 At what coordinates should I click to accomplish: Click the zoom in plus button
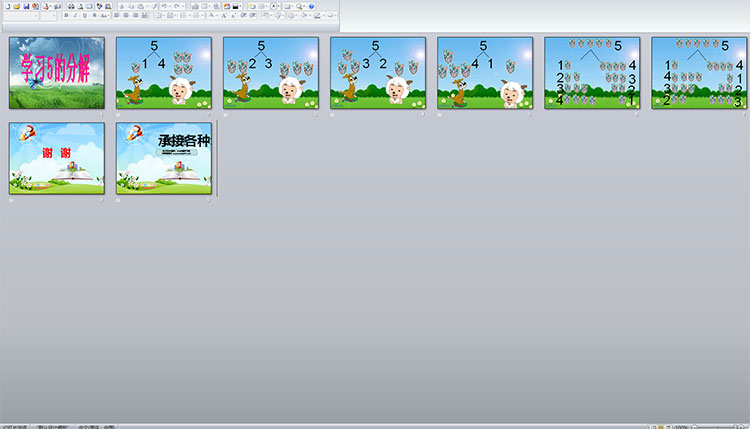click(x=741, y=427)
